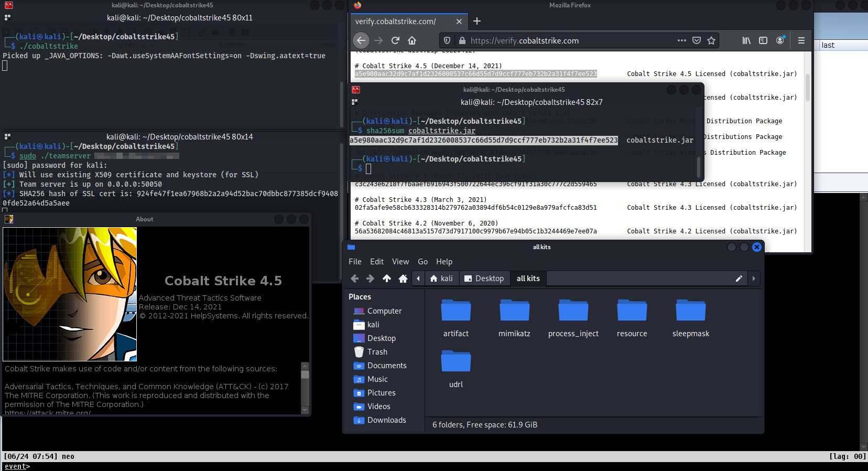Select the process_inject folder
The width and height of the screenshot is (868, 471).
point(573,318)
